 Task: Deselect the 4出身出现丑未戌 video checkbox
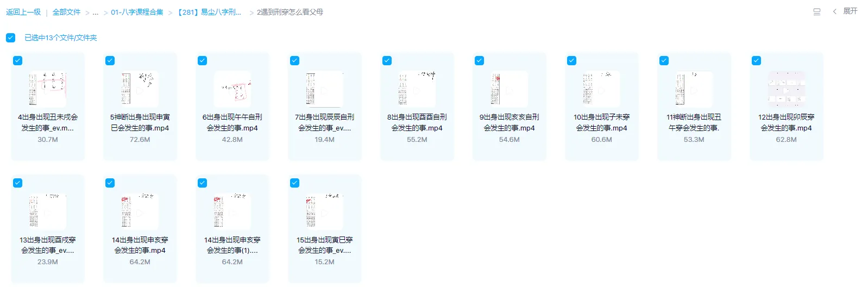[x=18, y=60]
